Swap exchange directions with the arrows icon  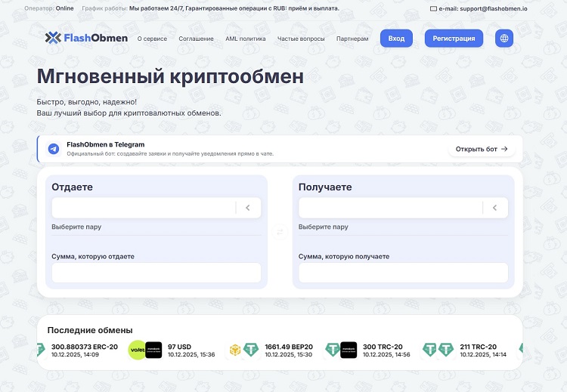(280, 232)
